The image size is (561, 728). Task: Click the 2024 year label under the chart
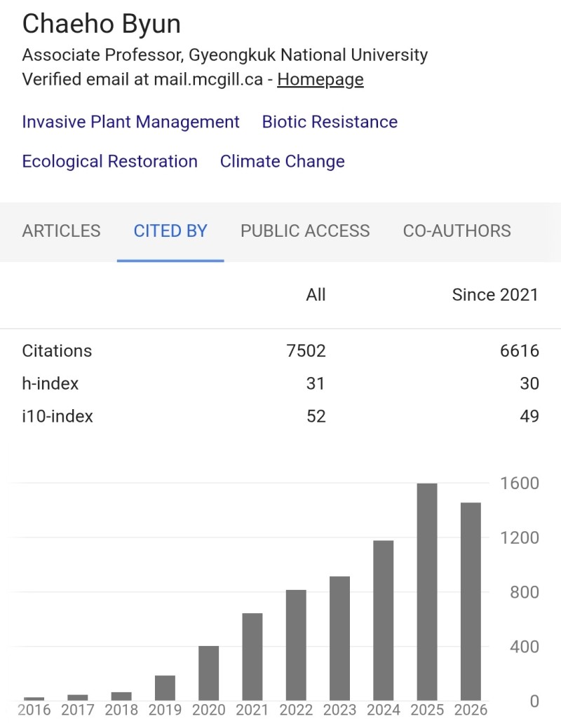[x=384, y=710]
